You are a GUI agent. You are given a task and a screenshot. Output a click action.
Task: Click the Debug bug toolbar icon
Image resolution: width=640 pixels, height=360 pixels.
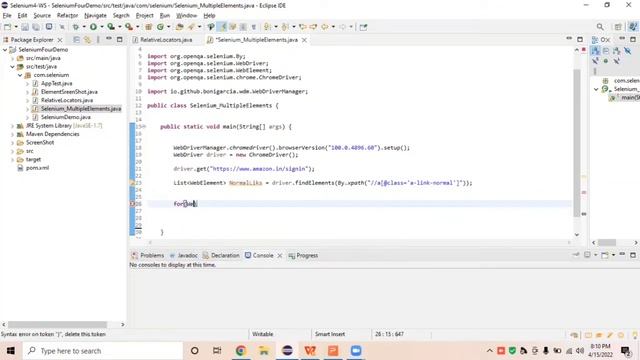pos(76,27)
